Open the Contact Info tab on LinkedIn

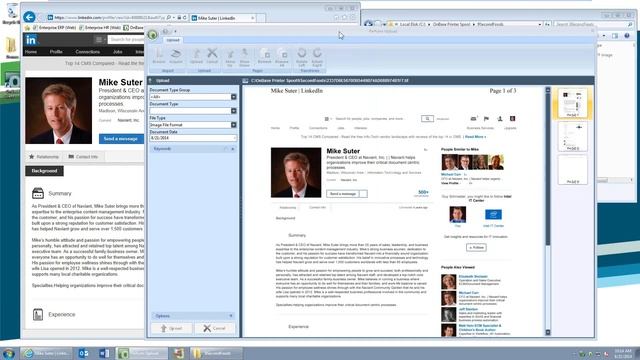[x=83, y=157]
